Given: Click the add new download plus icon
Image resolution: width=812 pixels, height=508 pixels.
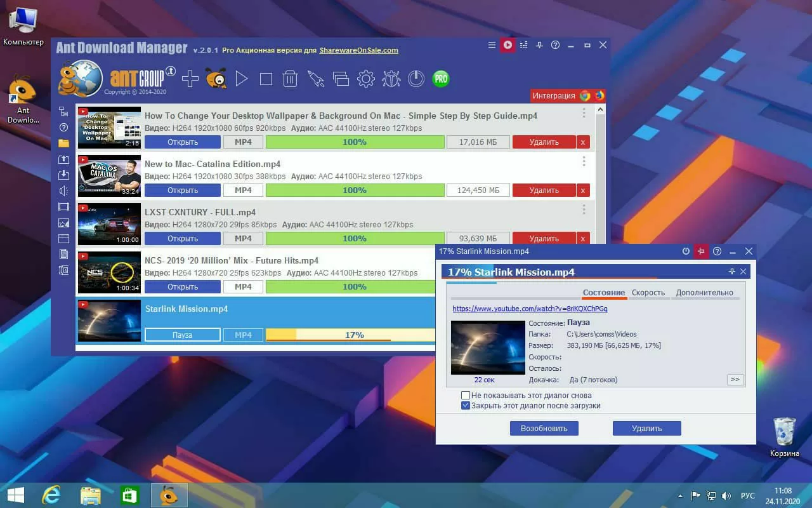Looking at the screenshot, I should pos(190,79).
